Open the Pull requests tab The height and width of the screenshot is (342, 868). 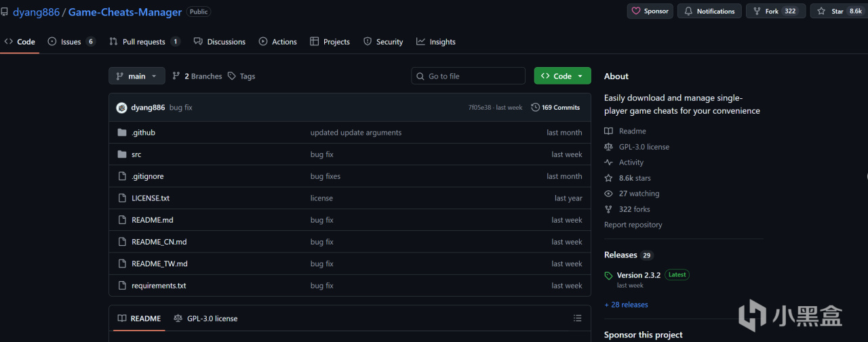pyautogui.click(x=143, y=42)
